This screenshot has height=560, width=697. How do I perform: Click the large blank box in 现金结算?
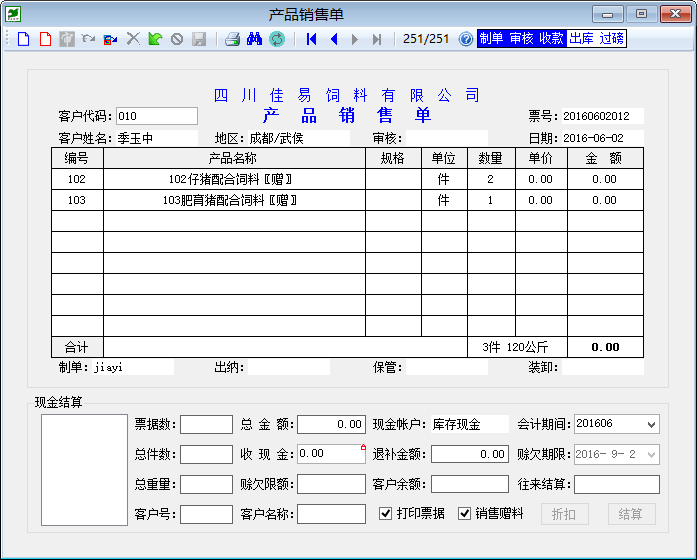click(84, 470)
